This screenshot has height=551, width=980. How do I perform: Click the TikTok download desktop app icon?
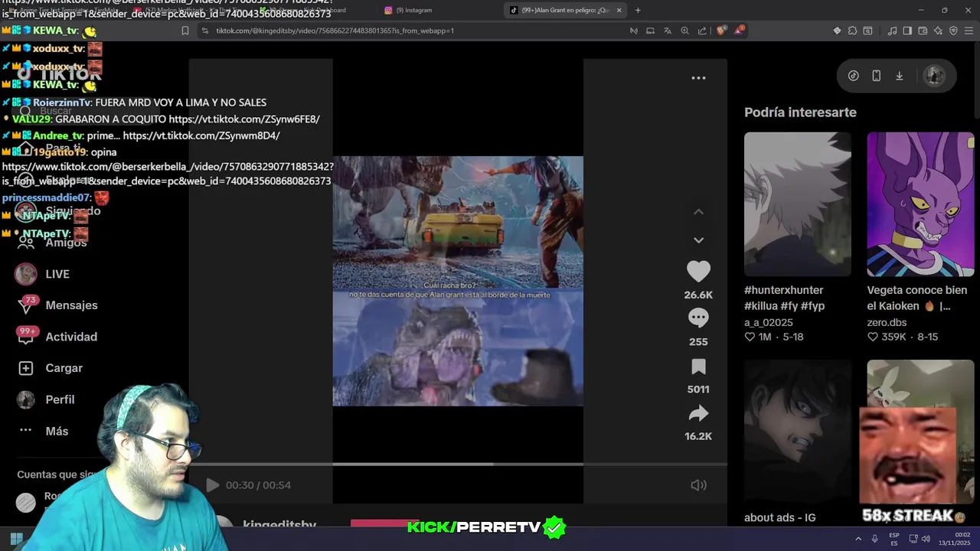[x=900, y=76]
